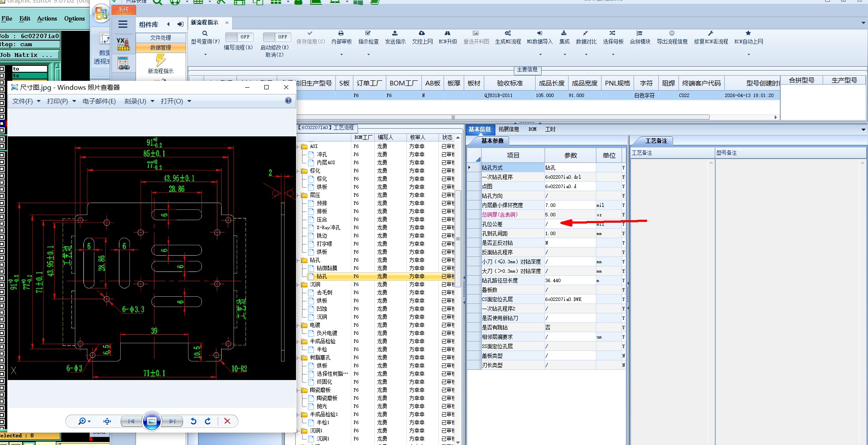Click the 数据对比 compare icon
The height and width of the screenshot is (445, 868).
click(586, 33)
